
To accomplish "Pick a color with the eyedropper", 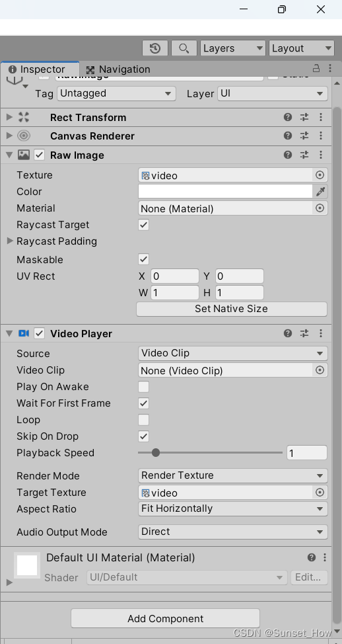I will pyautogui.click(x=321, y=191).
